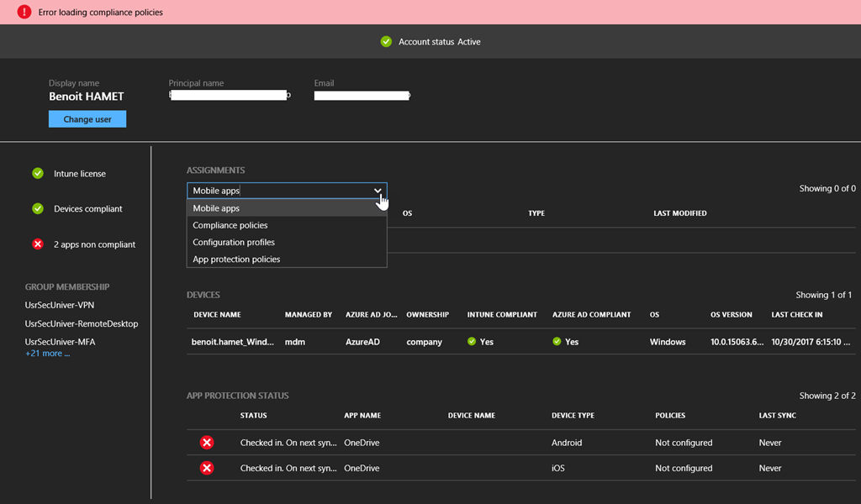This screenshot has height=504, width=861.
Task: Click the red error icon in banner
Action: point(24,13)
